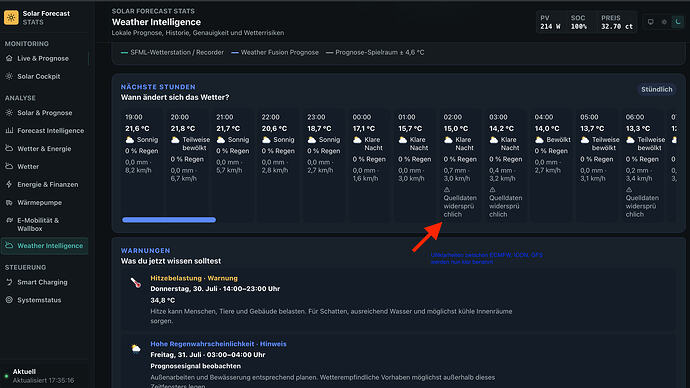Viewport: 690px width, 388px height.
Task: Click Freitag, 31. Juli · 03:00–04:00 Uhr
Action: coord(208,355)
